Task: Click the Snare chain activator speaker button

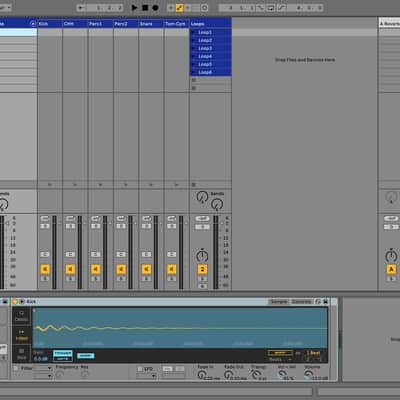Action: tap(146, 269)
